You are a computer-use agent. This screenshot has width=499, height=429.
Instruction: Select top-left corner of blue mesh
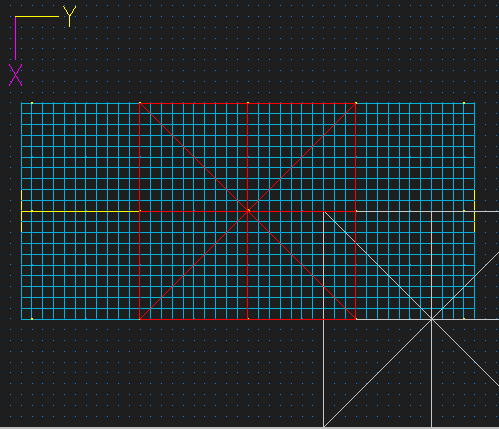click(x=21, y=103)
